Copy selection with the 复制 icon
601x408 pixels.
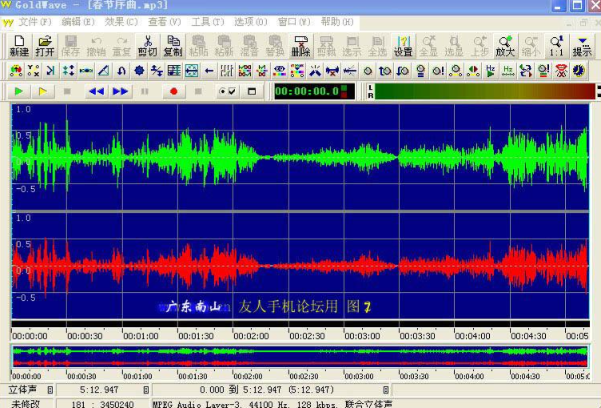point(173,45)
